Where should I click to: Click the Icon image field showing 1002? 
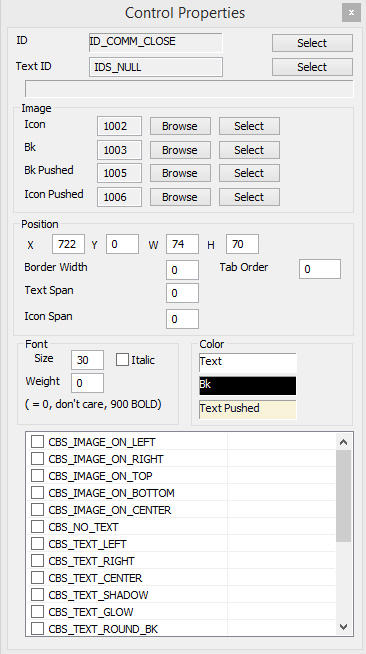[x=119, y=126]
